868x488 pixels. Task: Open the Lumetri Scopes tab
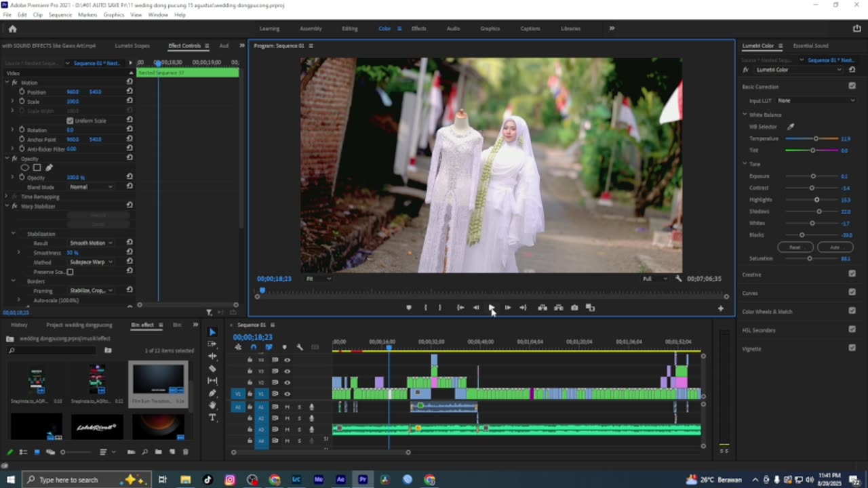coord(132,46)
